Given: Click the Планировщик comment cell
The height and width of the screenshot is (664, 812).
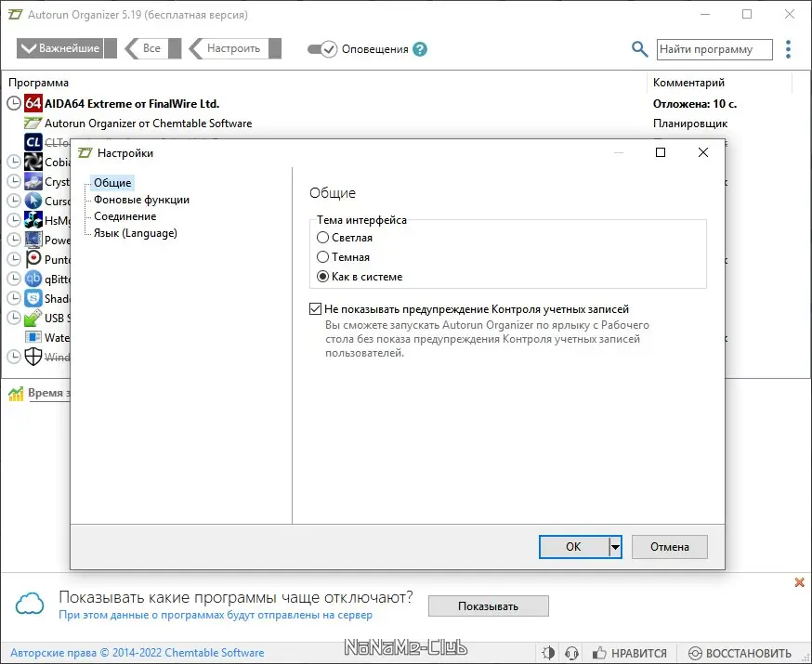Looking at the screenshot, I should point(689,124).
